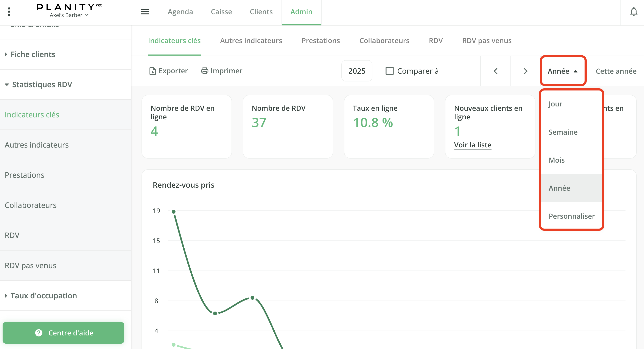The width and height of the screenshot is (644, 349).
Task: Click the Exporter download icon
Action: [152, 71]
